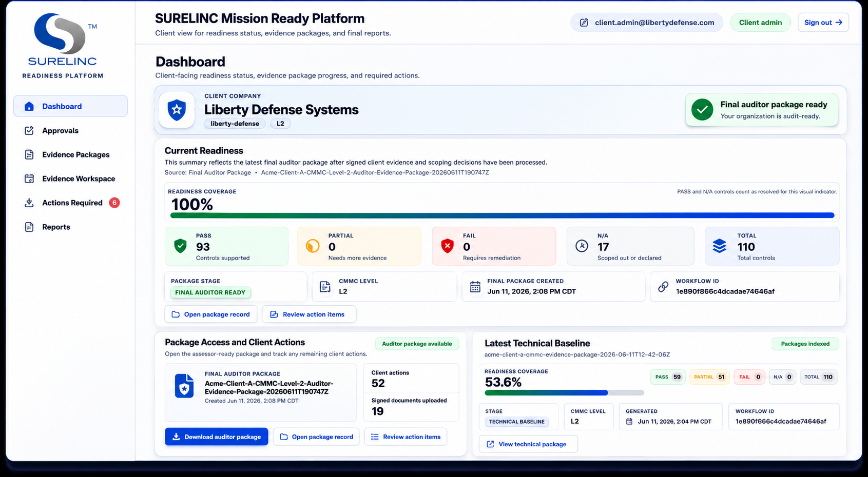Click the TOTAL 110 chip in Technical Baseline
This screenshot has height=477, width=868.
819,377
